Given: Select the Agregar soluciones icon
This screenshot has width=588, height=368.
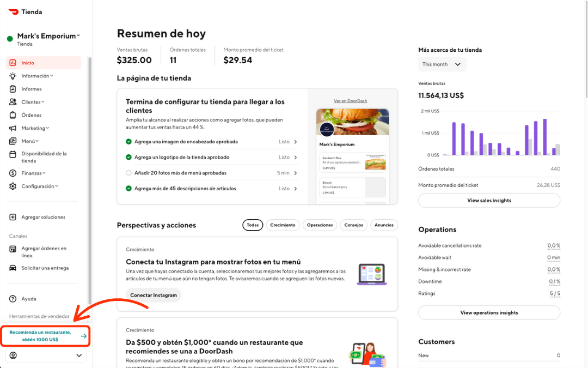Looking at the screenshot, I should click(12, 216).
